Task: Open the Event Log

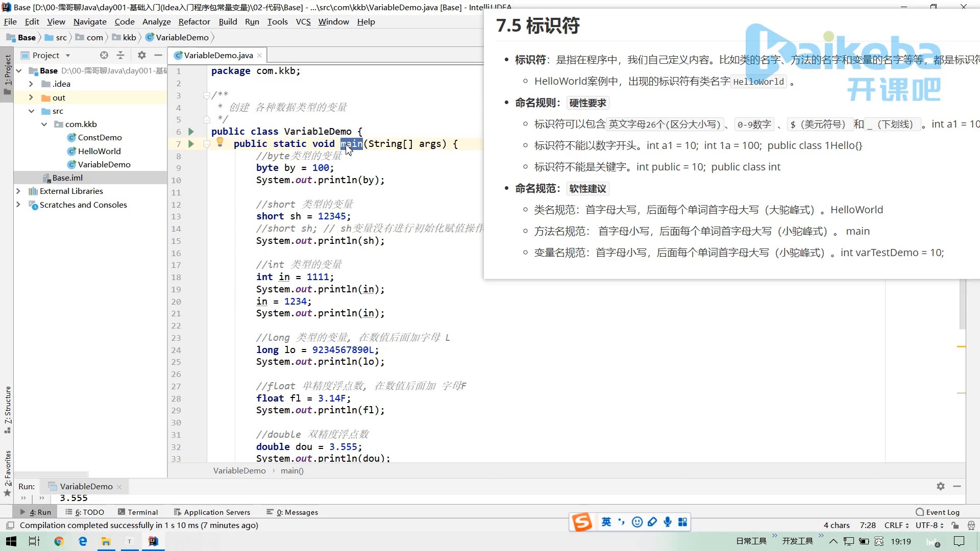Action: click(x=938, y=512)
